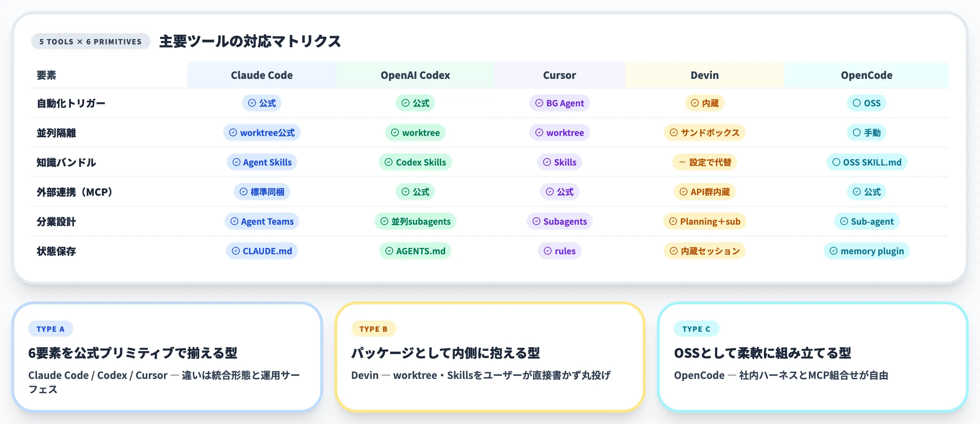Screen dimensions: 980x424
Task: Click the 6要素を公式プリミティブで揃える型 heading
Action: [x=133, y=353]
